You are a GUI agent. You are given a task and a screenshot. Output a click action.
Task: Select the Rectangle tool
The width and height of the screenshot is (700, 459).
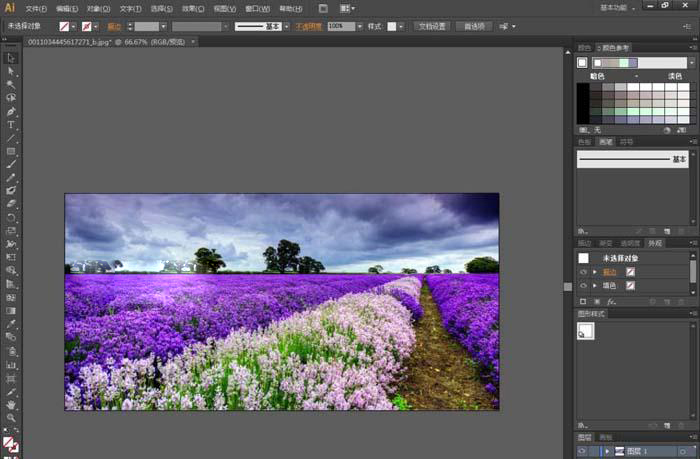[11, 151]
